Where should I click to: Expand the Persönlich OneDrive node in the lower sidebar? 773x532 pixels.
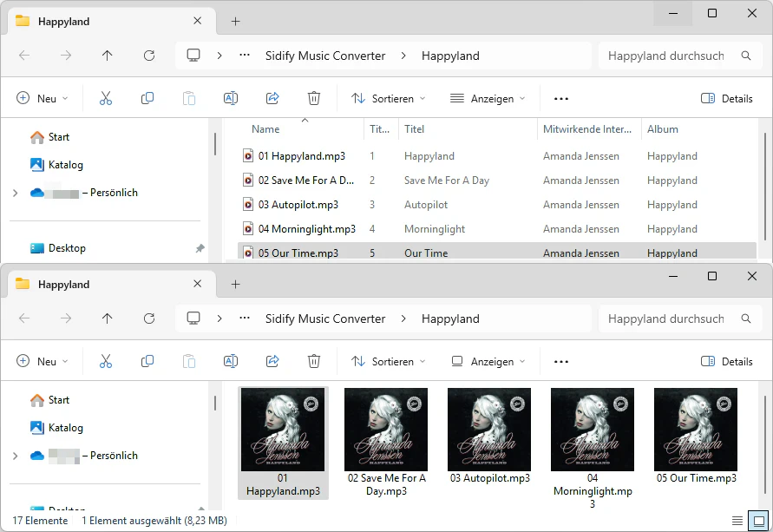click(16, 455)
